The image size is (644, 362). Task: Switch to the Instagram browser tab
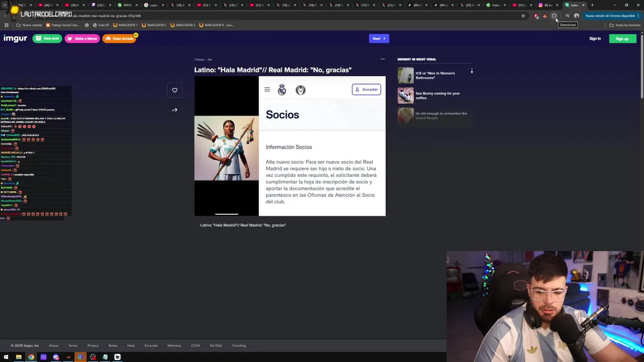coord(548,5)
